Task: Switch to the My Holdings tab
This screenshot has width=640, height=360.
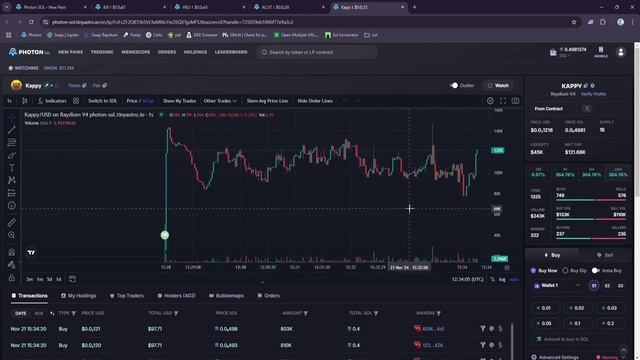Action: [x=78, y=296]
